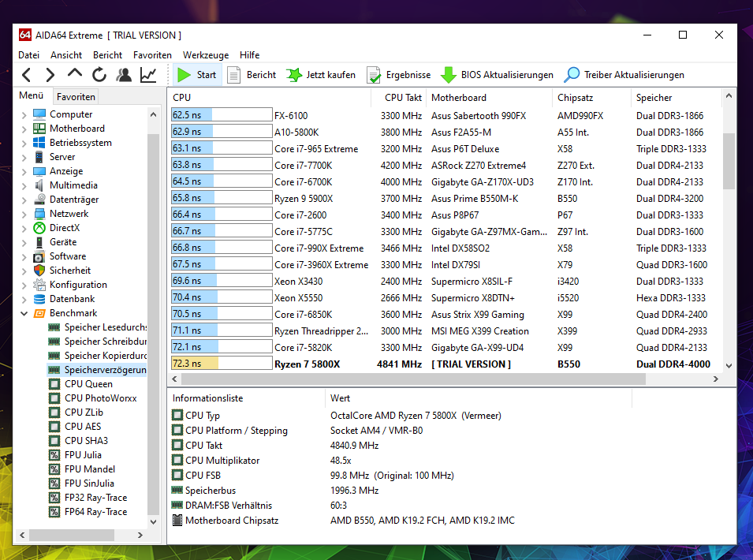
Task: Click the 72.3 ns Ryzen 7 5800X result bar
Action: 222,364
